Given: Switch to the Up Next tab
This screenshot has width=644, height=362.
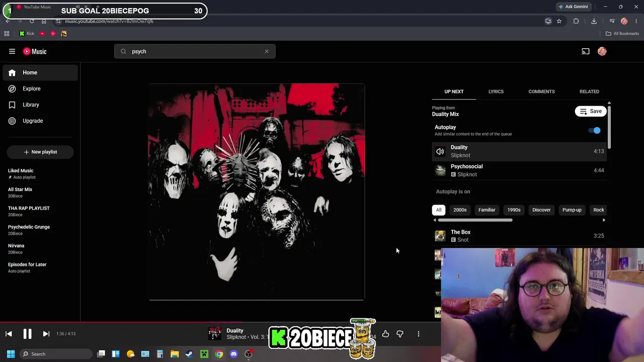Looking at the screenshot, I should tap(454, 92).
